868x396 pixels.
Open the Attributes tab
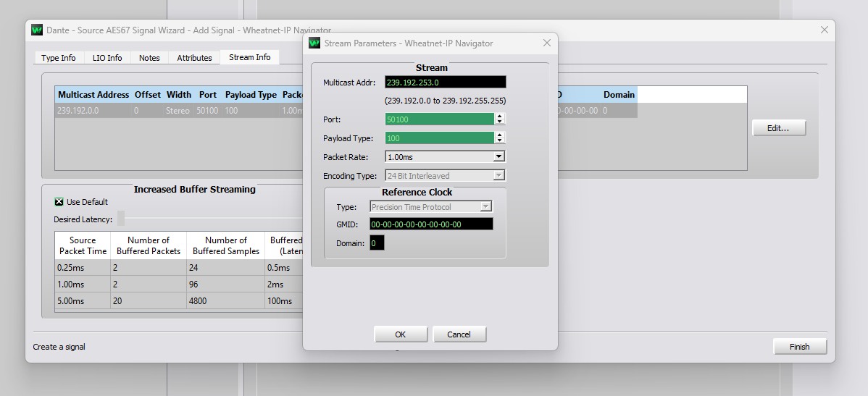[x=194, y=57]
